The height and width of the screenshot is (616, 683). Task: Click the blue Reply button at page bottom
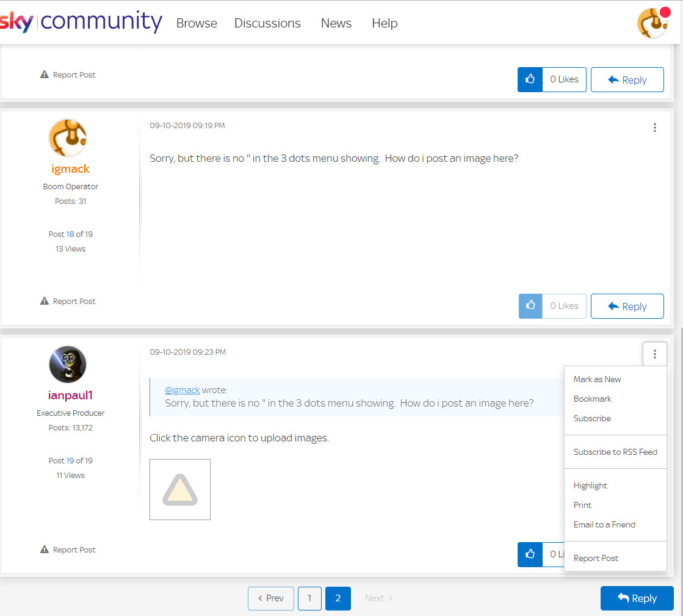tap(637, 598)
